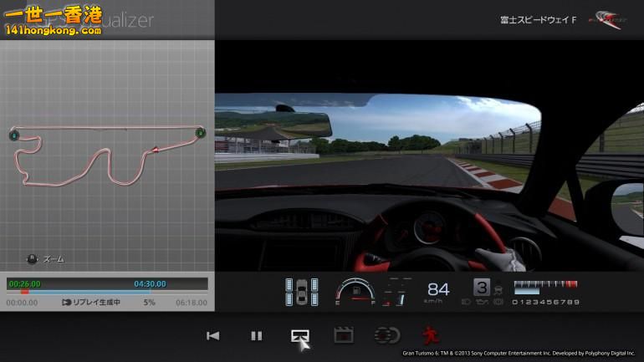Click the replay timeline progress bar
Screen dimensions: 644x362
pos(107,292)
